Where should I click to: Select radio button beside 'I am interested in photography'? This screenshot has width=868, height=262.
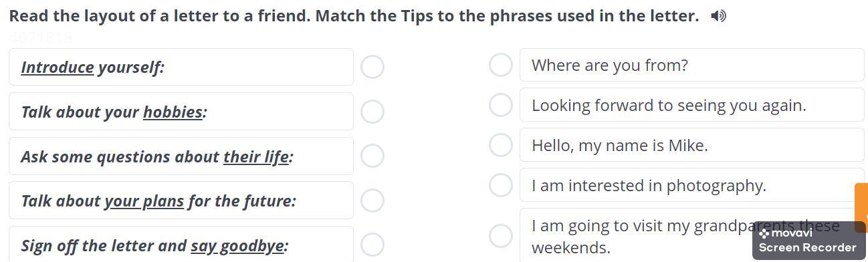501,185
